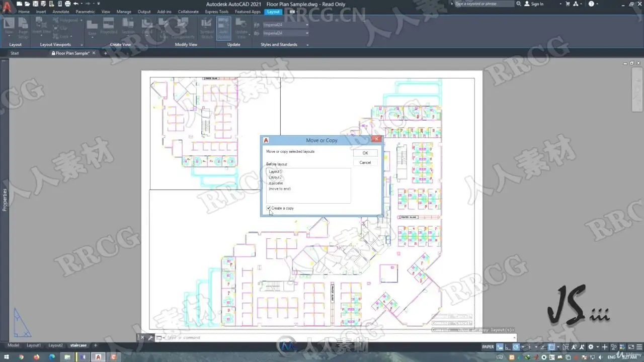Open the Start file tab
The image size is (644, 362).
pos(15,53)
